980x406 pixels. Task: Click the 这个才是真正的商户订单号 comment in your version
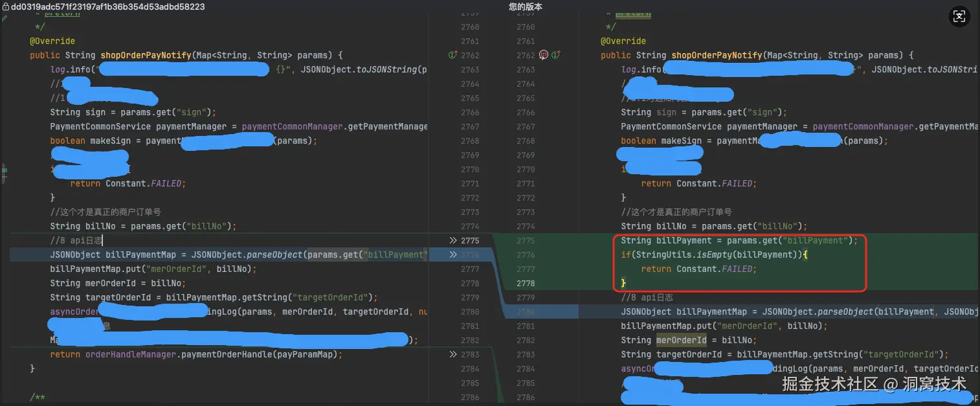click(676, 212)
